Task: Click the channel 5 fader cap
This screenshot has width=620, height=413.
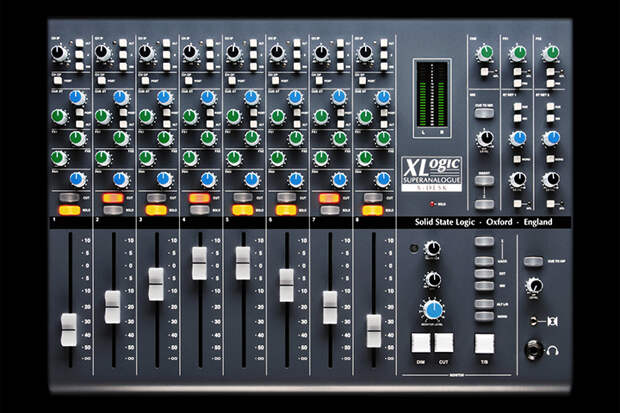Action: pos(243,263)
